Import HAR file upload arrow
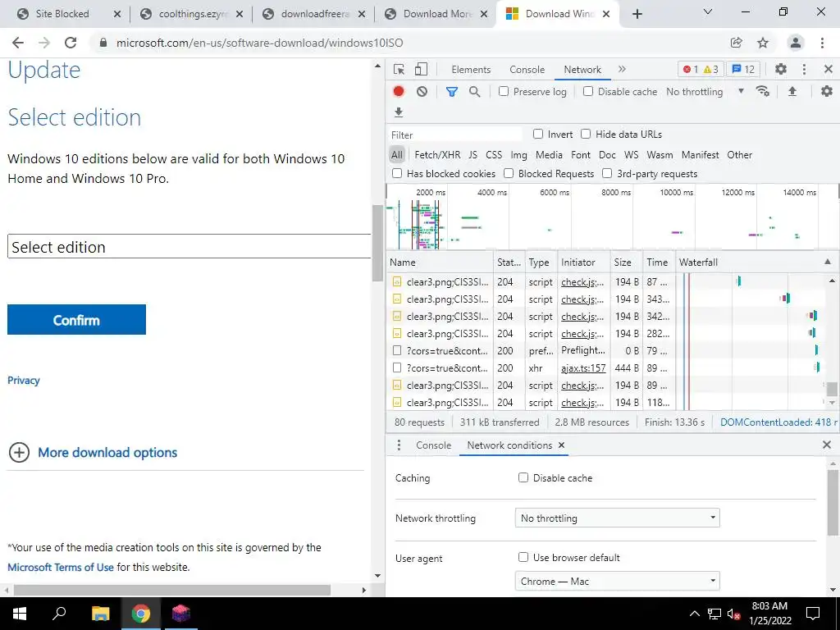The image size is (840, 630). click(x=792, y=92)
